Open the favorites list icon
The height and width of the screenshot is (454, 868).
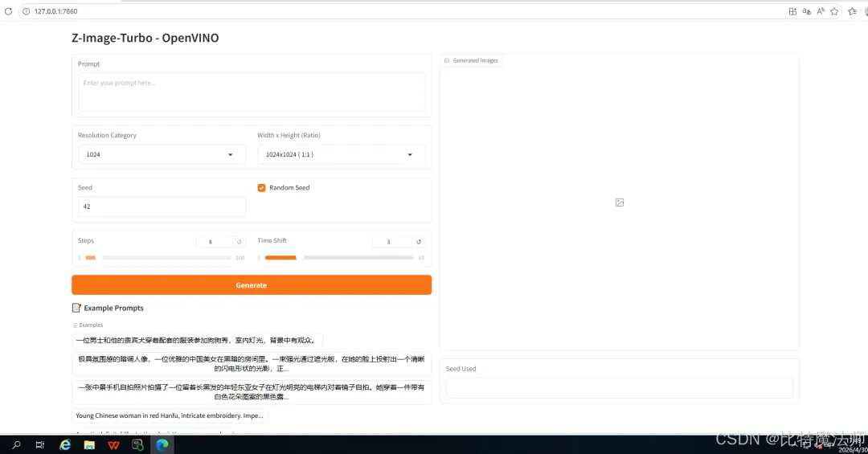(x=852, y=11)
